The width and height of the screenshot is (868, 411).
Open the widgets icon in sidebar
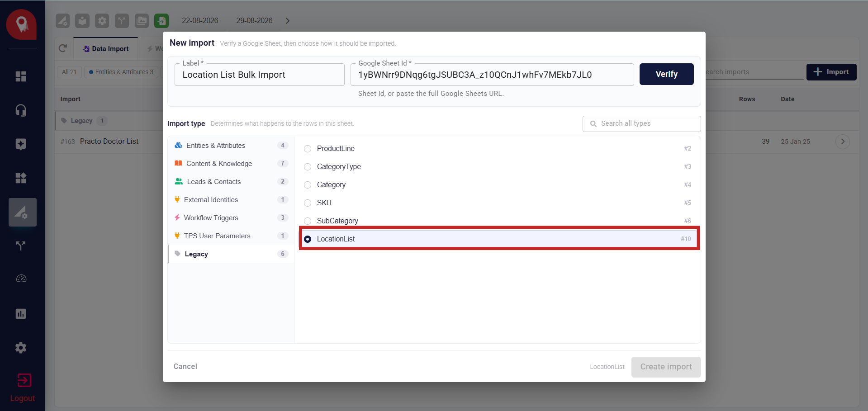[21, 178]
